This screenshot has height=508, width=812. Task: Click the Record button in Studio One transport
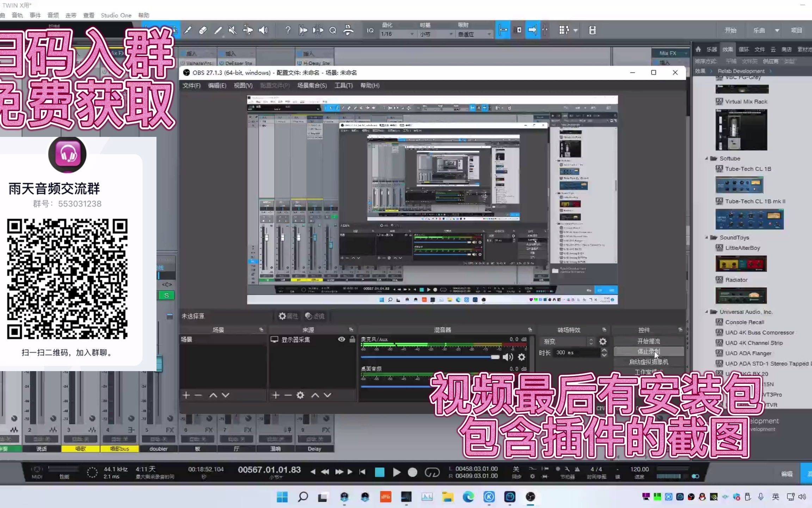412,472
